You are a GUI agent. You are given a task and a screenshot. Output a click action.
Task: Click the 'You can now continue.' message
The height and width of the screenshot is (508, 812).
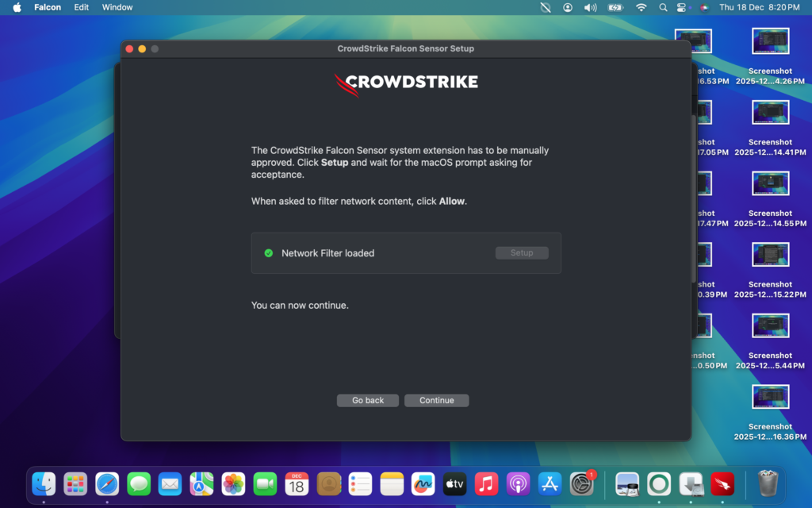coord(300,306)
